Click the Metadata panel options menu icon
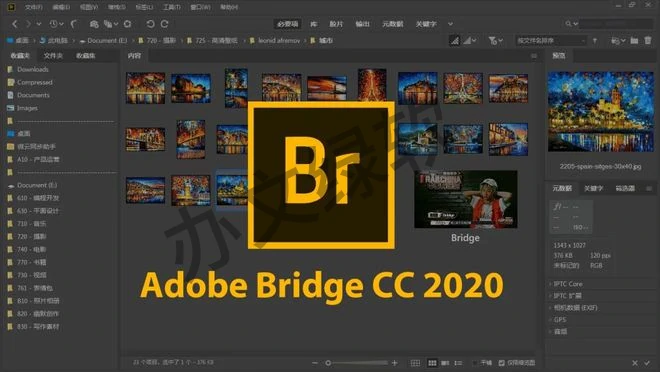The height and width of the screenshot is (372, 660). click(x=649, y=188)
